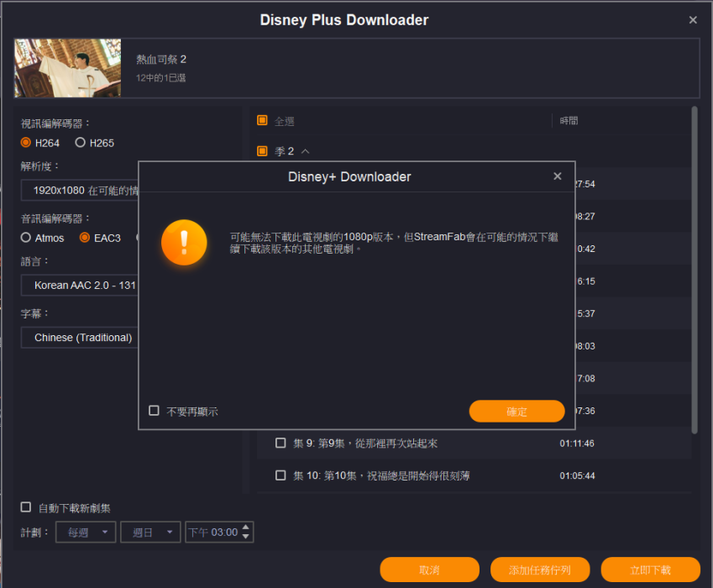Check the 不要再顯示 checkbox
This screenshot has width=713, height=588.
[155, 411]
